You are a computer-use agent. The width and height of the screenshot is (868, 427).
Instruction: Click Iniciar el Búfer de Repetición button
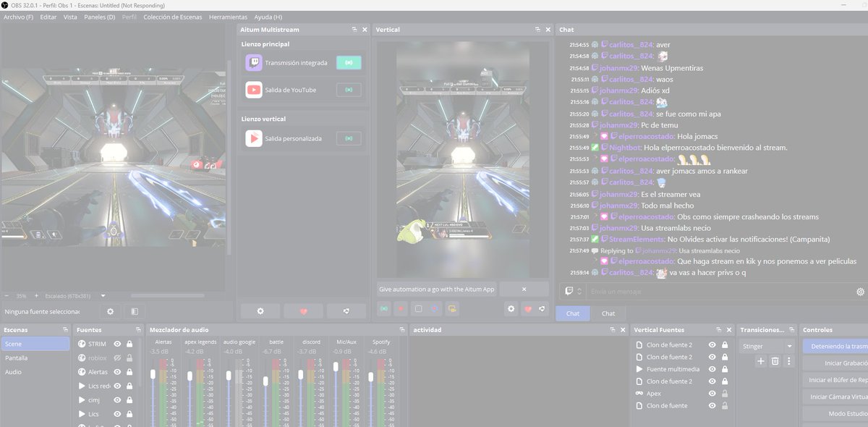click(x=835, y=380)
